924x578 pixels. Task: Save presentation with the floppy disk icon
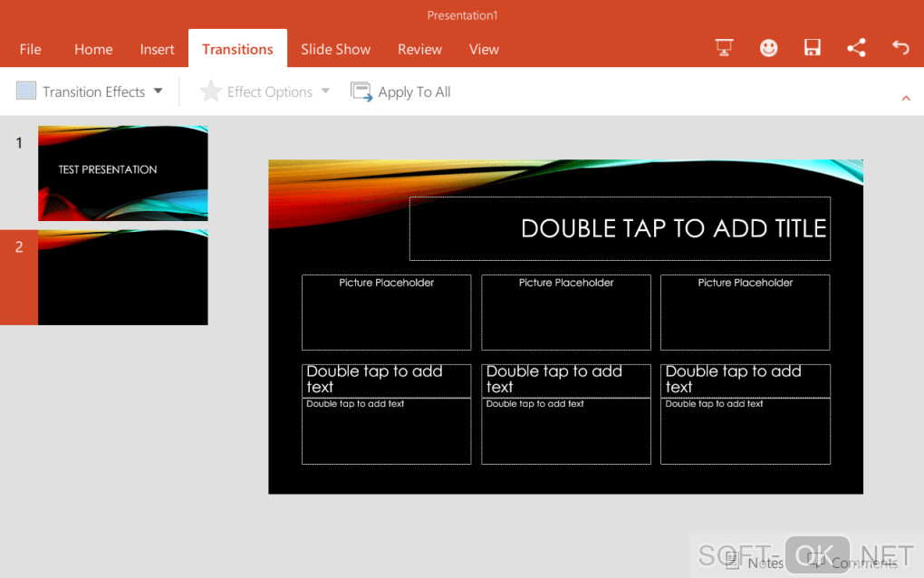pos(813,48)
